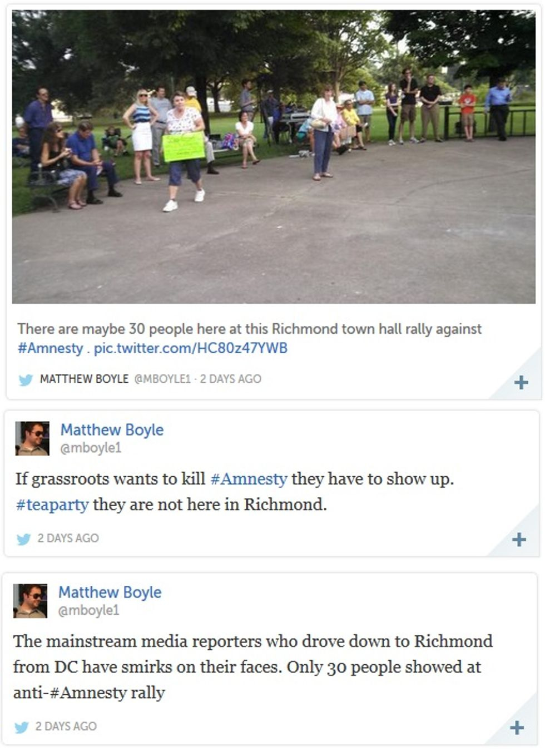Viewport: 545px width, 756px height.
Task: Expand the photo tweet with its plus icon
Action: click(521, 383)
